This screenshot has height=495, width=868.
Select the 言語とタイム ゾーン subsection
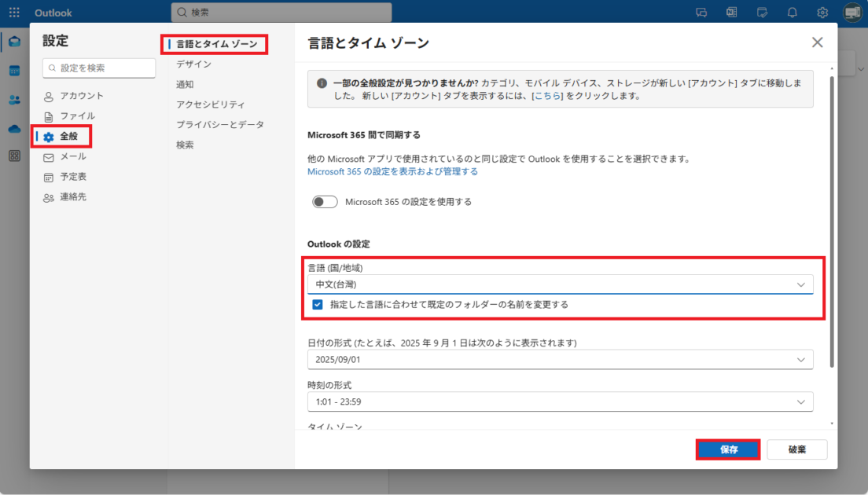(215, 44)
